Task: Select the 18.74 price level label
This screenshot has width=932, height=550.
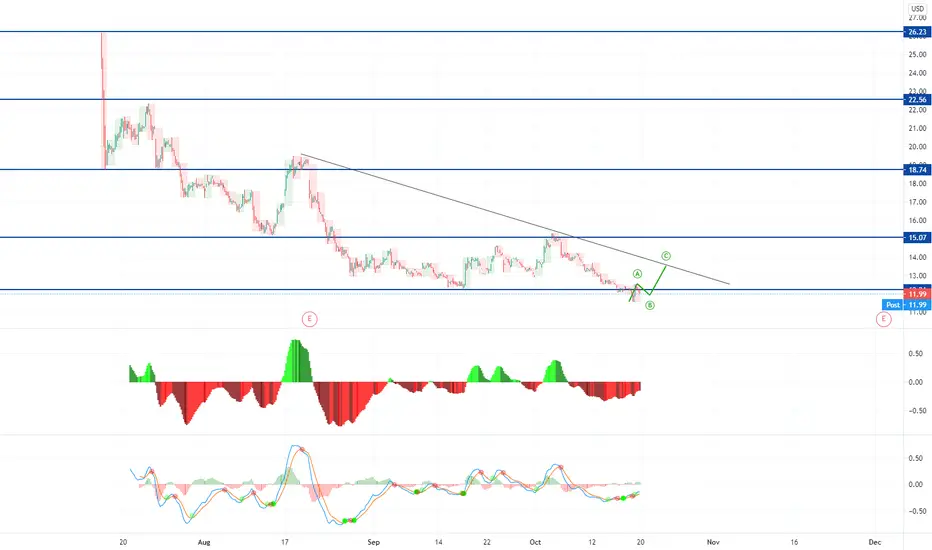Action: click(x=917, y=169)
